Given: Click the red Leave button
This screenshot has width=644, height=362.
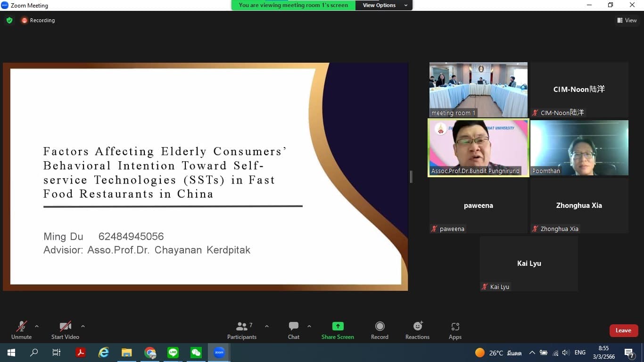Looking at the screenshot, I should tap(623, 330).
